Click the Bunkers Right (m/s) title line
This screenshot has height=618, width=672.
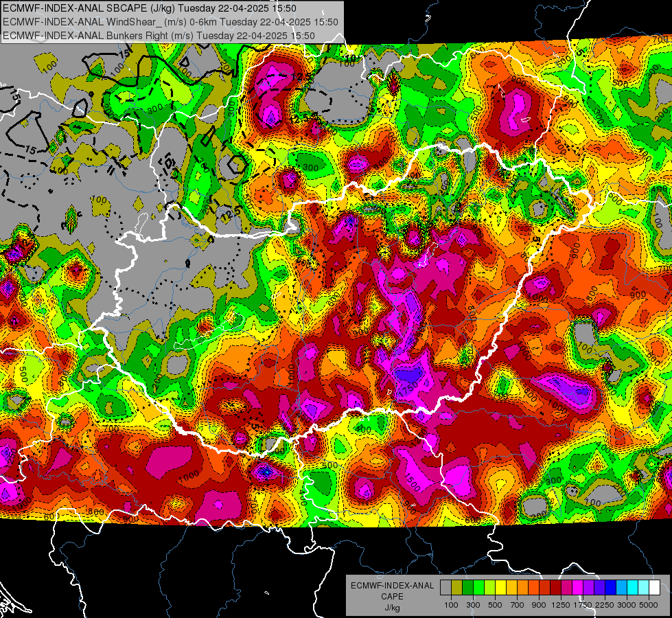[159, 36]
